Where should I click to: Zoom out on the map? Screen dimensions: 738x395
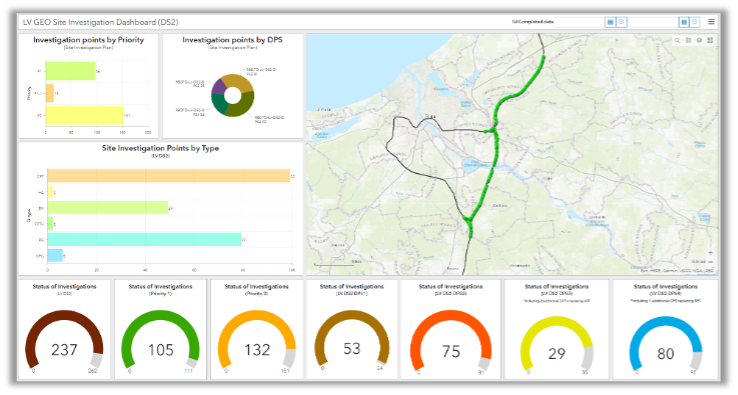[x=711, y=262]
